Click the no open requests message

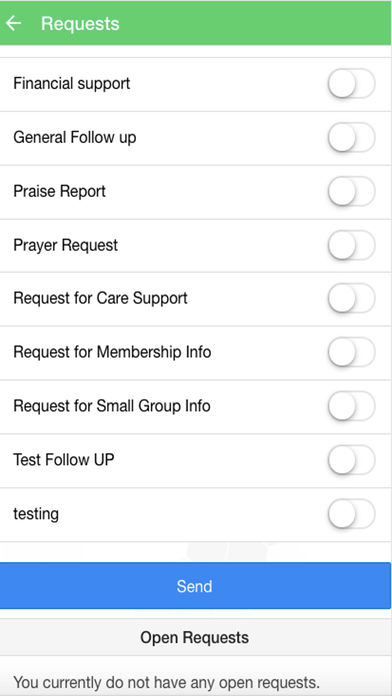pos(166,683)
